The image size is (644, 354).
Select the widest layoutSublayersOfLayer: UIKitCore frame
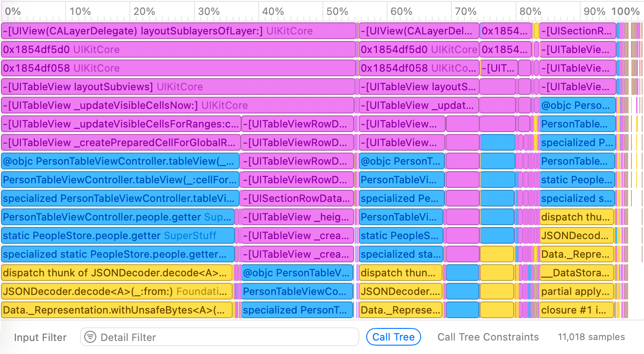pyautogui.click(x=178, y=31)
